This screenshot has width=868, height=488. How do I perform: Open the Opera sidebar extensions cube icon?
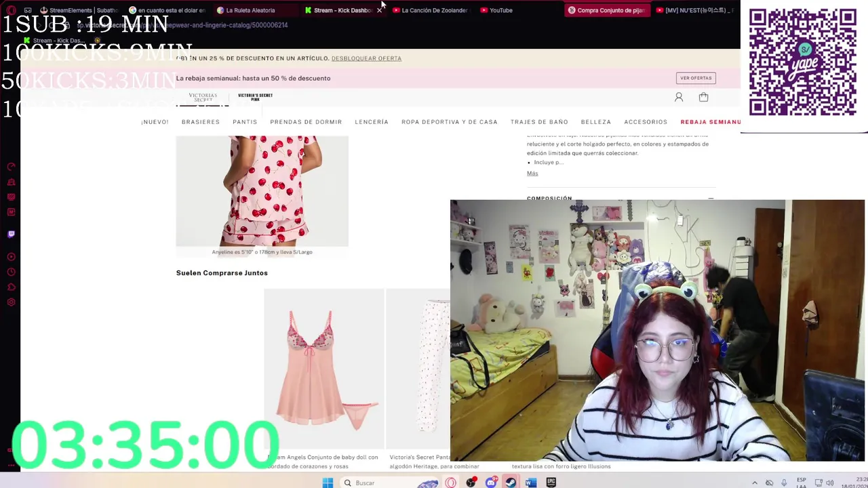point(11,287)
